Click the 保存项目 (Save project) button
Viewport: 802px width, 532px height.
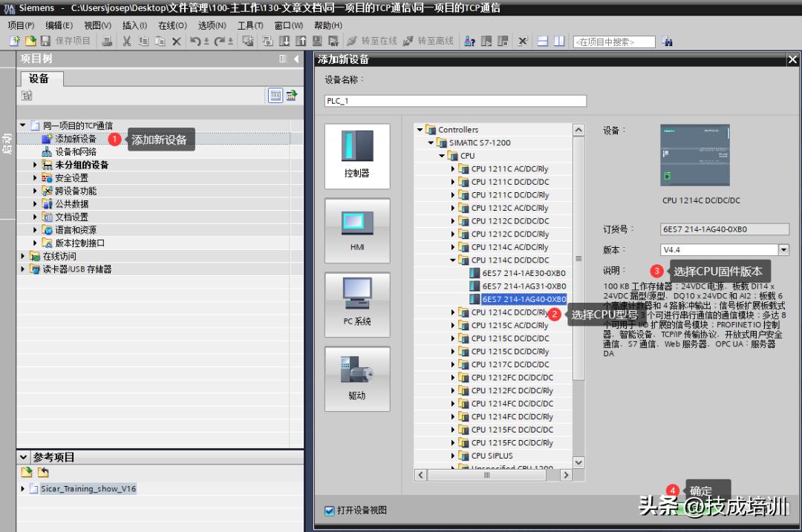65,42
